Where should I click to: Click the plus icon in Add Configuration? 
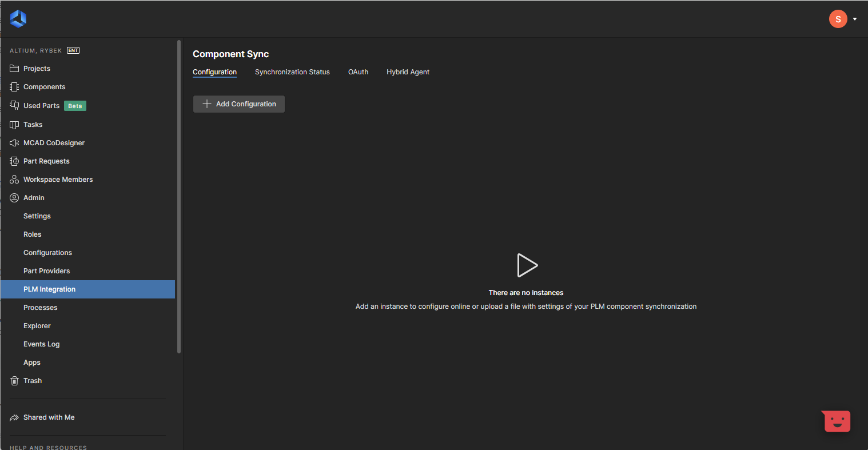[207, 104]
